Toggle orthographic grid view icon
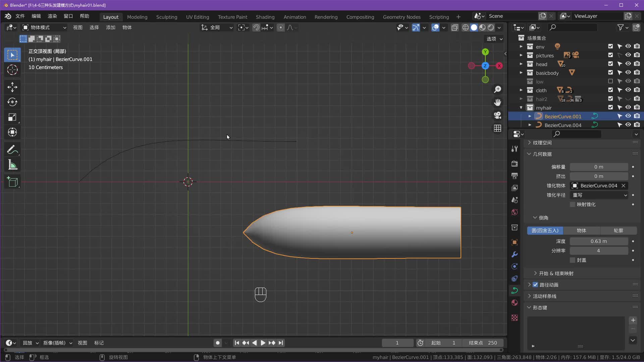The width and height of the screenshot is (644, 362). click(x=497, y=128)
